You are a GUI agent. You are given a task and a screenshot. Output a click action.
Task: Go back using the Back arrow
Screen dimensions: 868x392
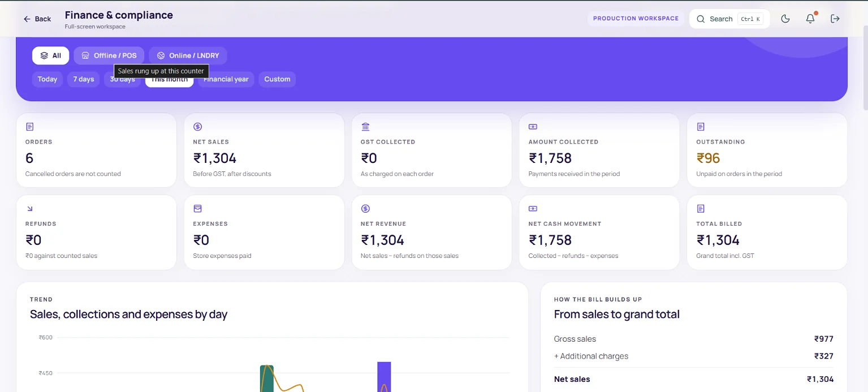pos(37,19)
